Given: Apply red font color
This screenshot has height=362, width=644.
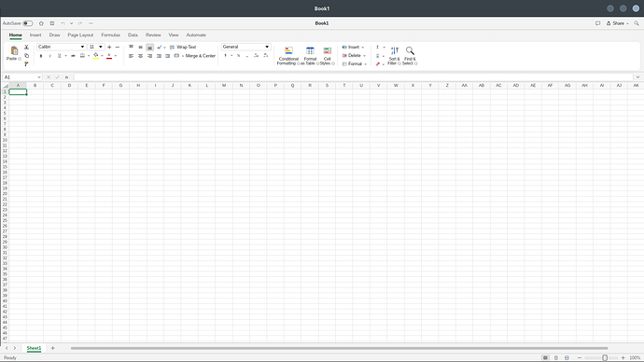Looking at the screenshot, I should point(109,56).
